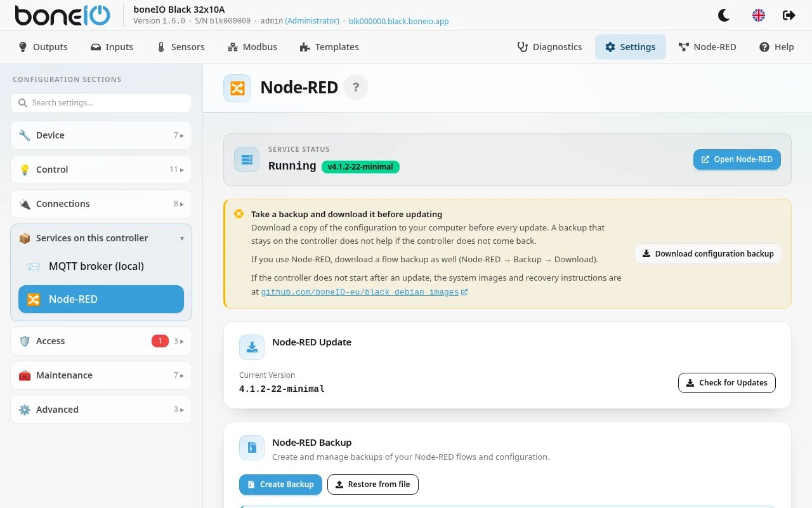Screen dimensions: 812x508
Task: Click the shield icon beside Access
Action: click(x=25, y=341)
